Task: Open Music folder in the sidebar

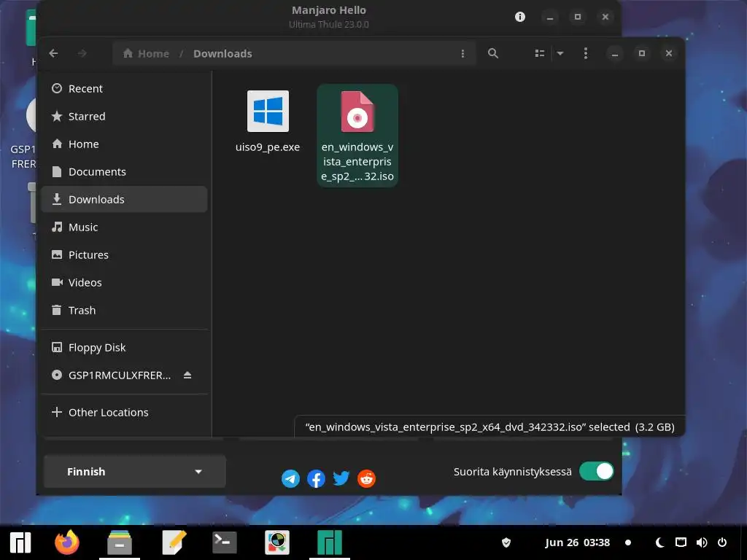Action: [x=124, y=227]
